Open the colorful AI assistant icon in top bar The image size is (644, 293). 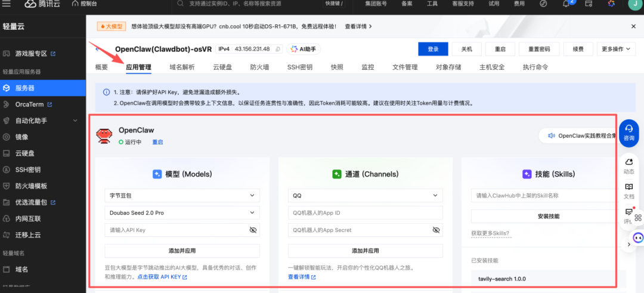click(x=611, y=4)
